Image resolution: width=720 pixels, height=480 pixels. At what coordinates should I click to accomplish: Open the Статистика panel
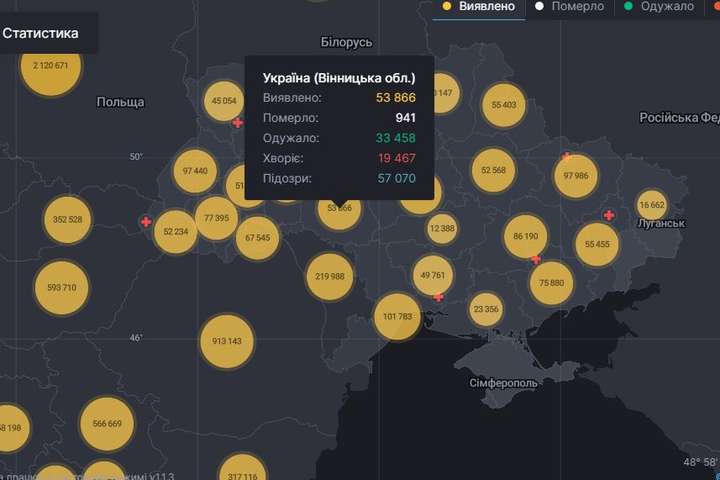tap(40, 33)
